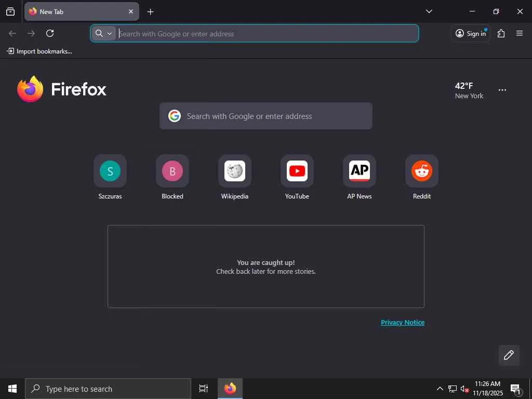Screen dimensions: 532x399
Task: Click the Google logo in page search box
Action: point(175,116)
